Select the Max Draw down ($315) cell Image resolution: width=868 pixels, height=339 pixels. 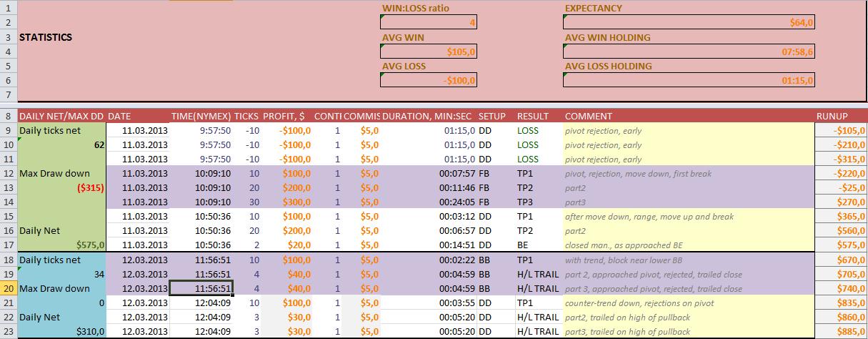click(x=61, y=188)
